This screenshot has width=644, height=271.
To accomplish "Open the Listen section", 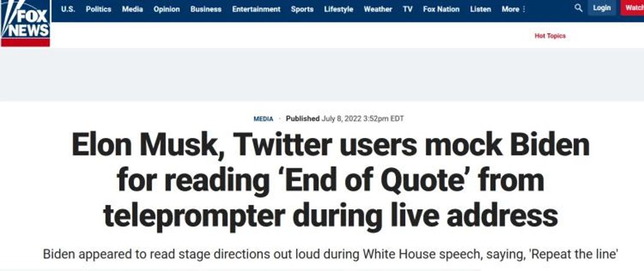I will click(x=481, y=9).
